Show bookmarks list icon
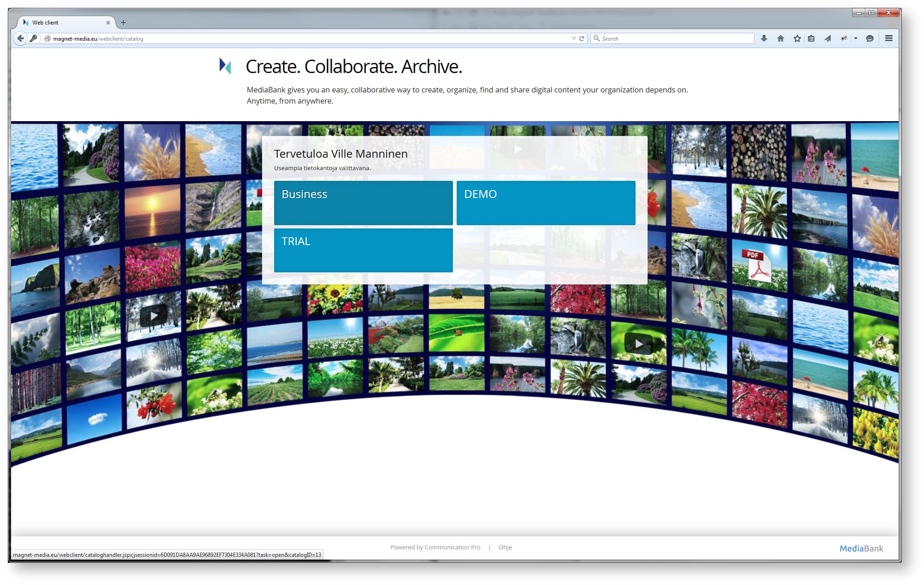The width and height of the screenshot is (924, 585). pos(811,38)
